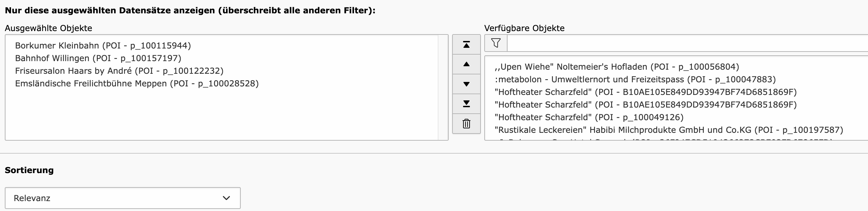Click the move-up arrow icon
Screen dimensions: 868x211
point(466,64)
